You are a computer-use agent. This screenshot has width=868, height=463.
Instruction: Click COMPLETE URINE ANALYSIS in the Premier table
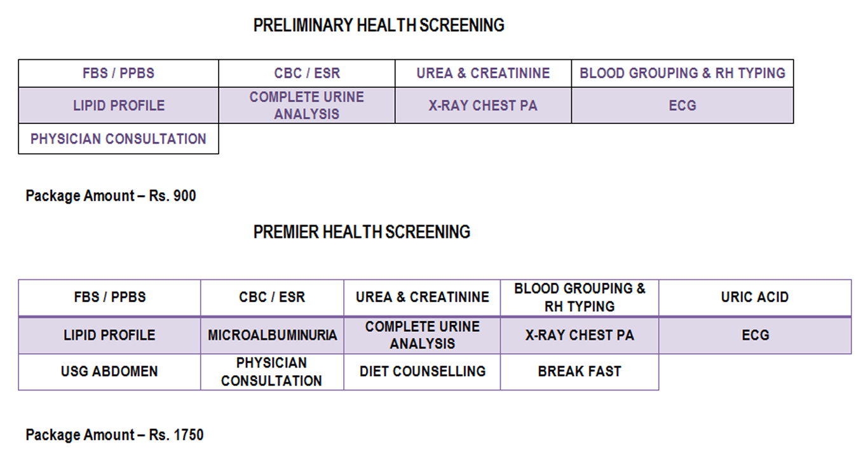(422, 335)
